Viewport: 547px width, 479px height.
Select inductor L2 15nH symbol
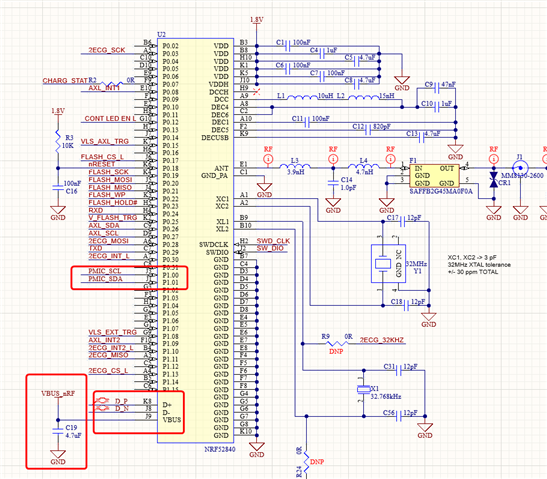364,97
